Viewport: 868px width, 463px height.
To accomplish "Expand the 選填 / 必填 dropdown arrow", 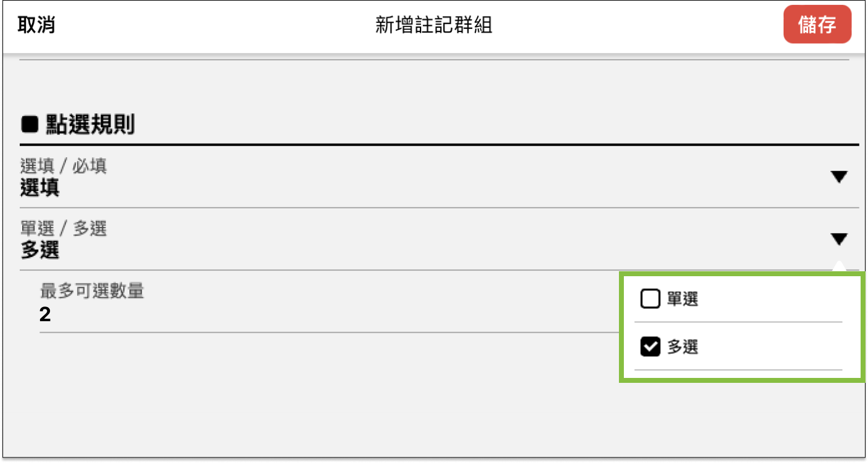I will 838,178.
